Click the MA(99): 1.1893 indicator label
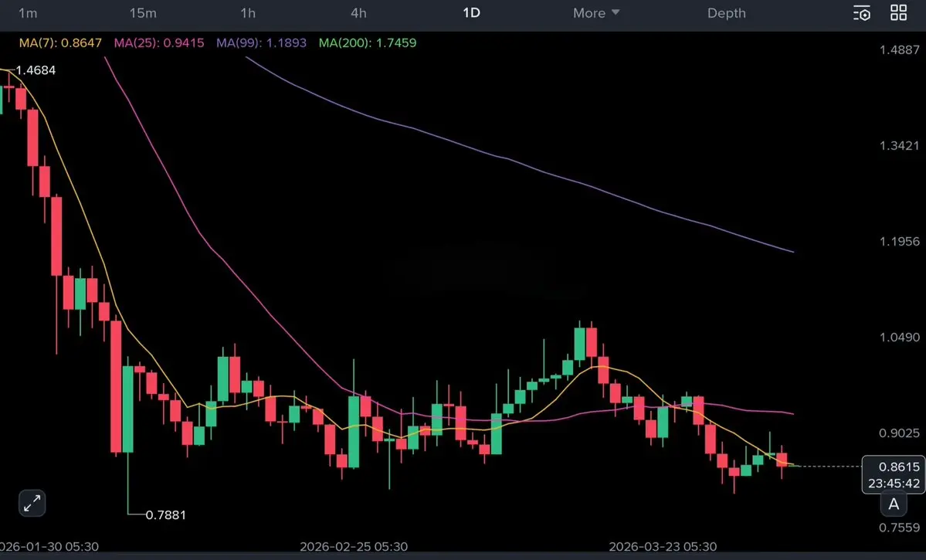The height and width of the screenshot is (560, 926). coord(261,42)
